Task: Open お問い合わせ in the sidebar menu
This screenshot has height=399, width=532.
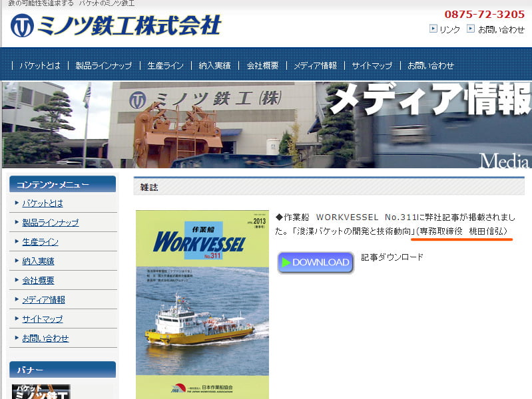Action: tap(45, 338)
